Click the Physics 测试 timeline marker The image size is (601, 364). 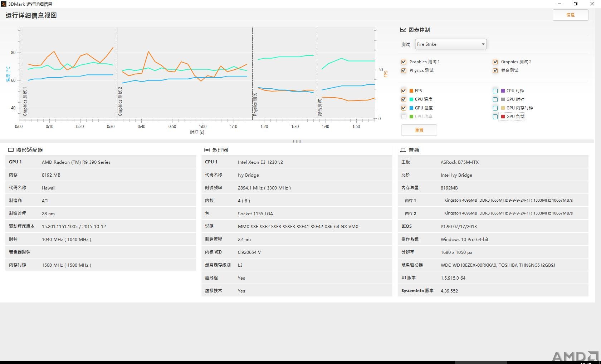coord(255,104)
